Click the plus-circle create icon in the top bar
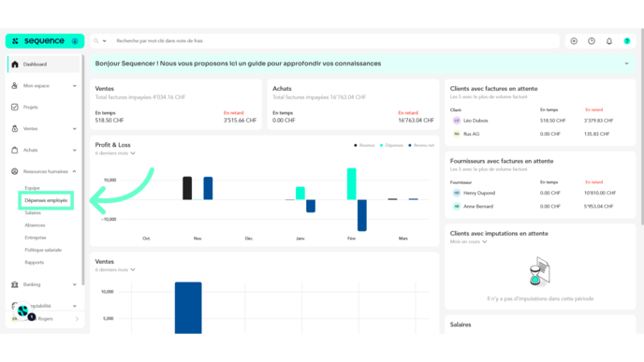The width and height of the screenshot is (644, 362). (574, 41)
